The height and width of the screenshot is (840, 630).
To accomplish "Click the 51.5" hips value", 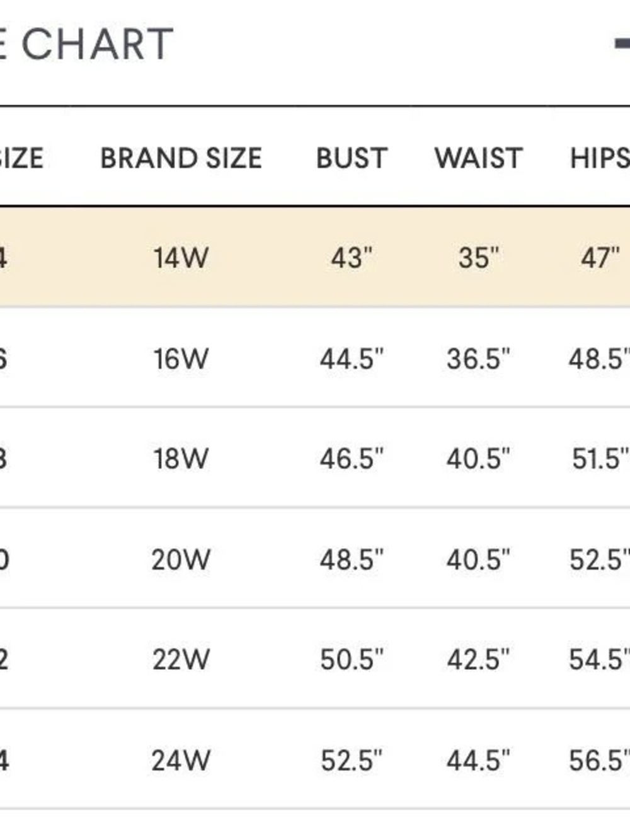I will point(600,458).
